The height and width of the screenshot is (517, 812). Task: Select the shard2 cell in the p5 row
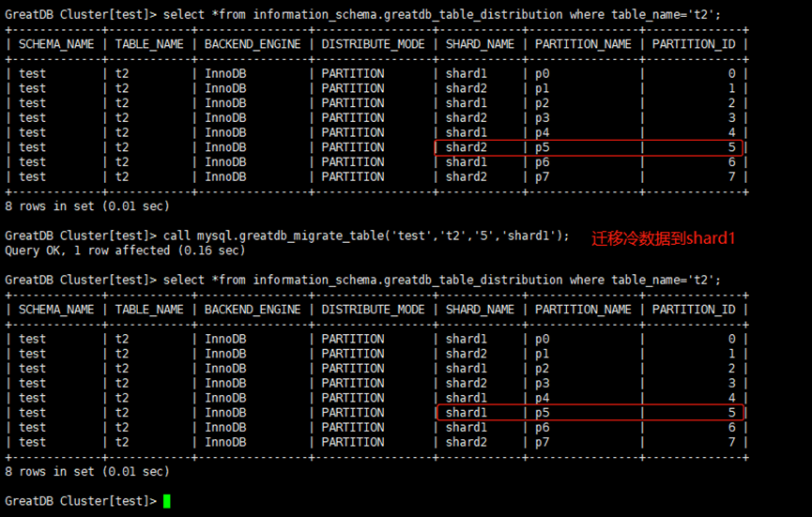click(x=466, y=147)
